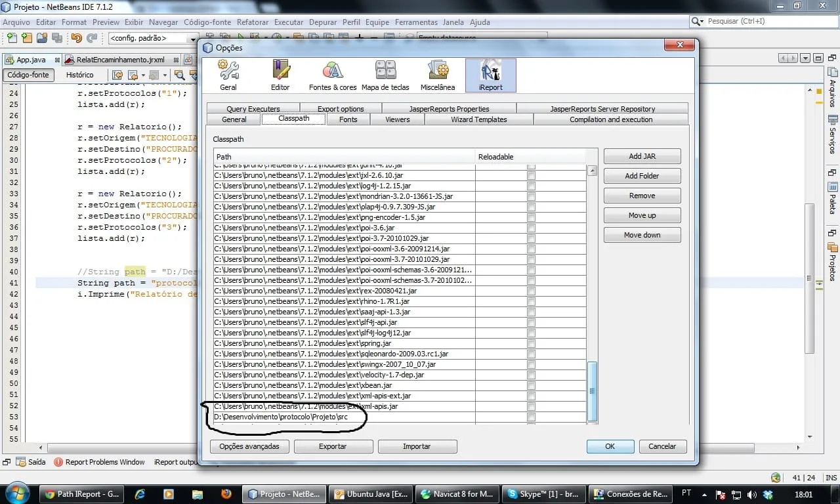
Task: Open the Fontes & cores options category
Action: tap(333, 75)
